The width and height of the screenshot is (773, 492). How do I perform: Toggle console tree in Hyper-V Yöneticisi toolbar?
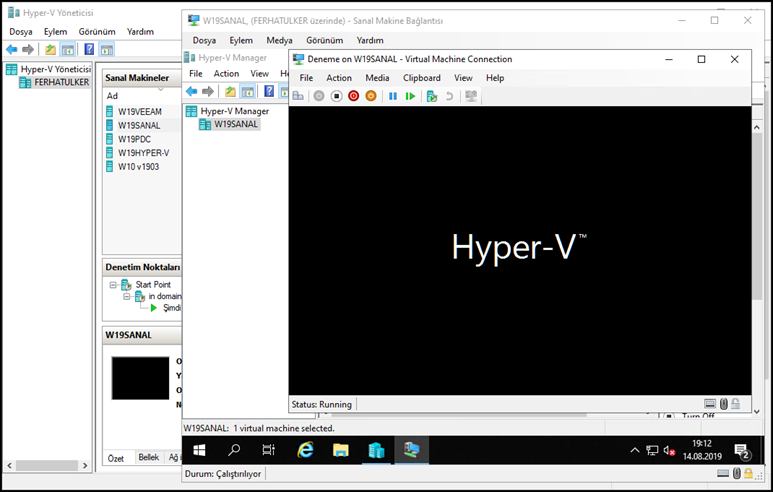(68, 49)
